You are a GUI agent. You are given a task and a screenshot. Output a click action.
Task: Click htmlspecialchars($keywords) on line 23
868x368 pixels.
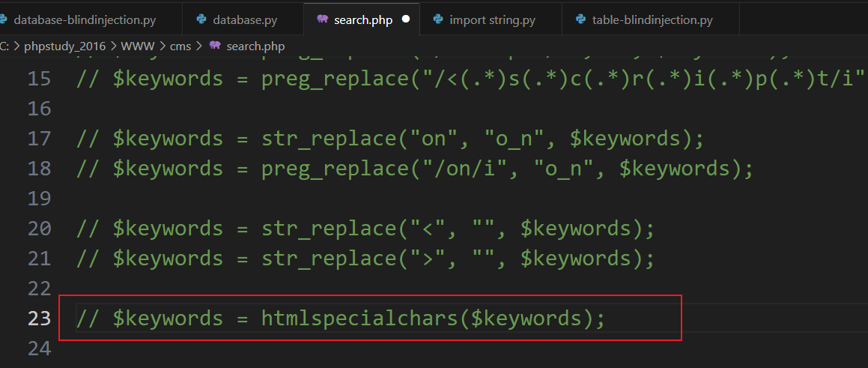tap(428, 318)
